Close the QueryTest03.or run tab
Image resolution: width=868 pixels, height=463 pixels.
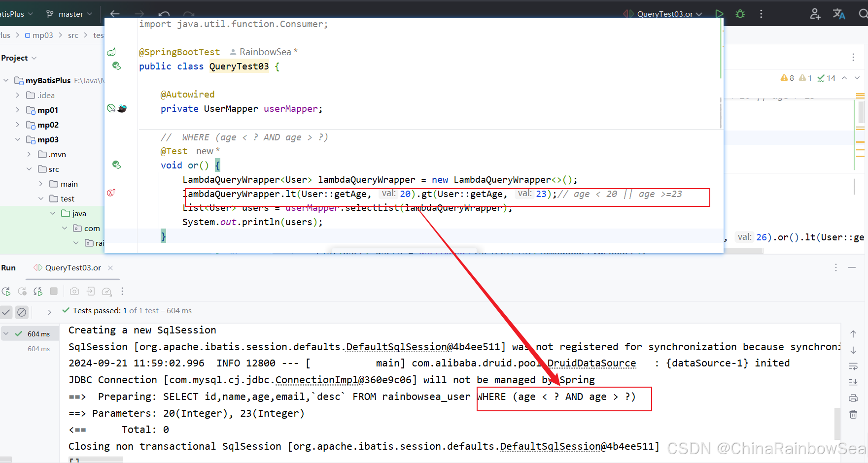point(110,267)
